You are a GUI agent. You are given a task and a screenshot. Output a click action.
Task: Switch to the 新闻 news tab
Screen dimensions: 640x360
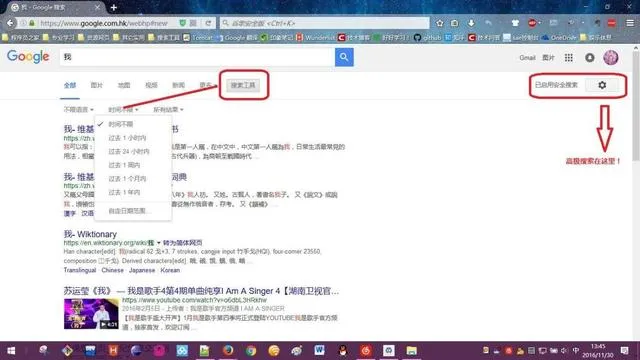pyautogui.click(x=178, y=85)
